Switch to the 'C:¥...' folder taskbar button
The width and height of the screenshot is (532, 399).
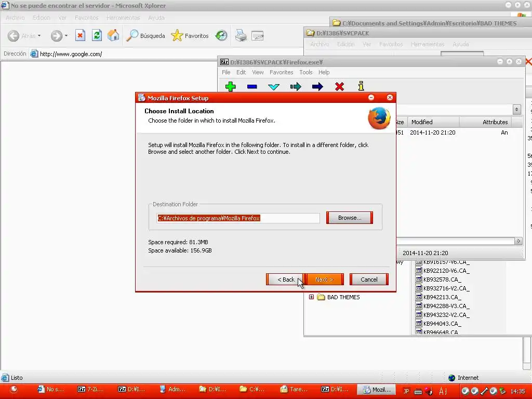click(252, 390)
